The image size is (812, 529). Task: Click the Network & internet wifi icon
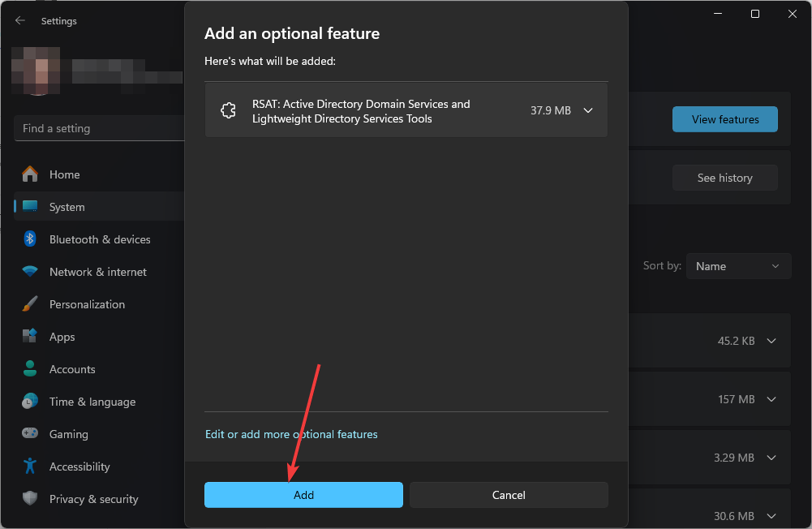[30, 272]
